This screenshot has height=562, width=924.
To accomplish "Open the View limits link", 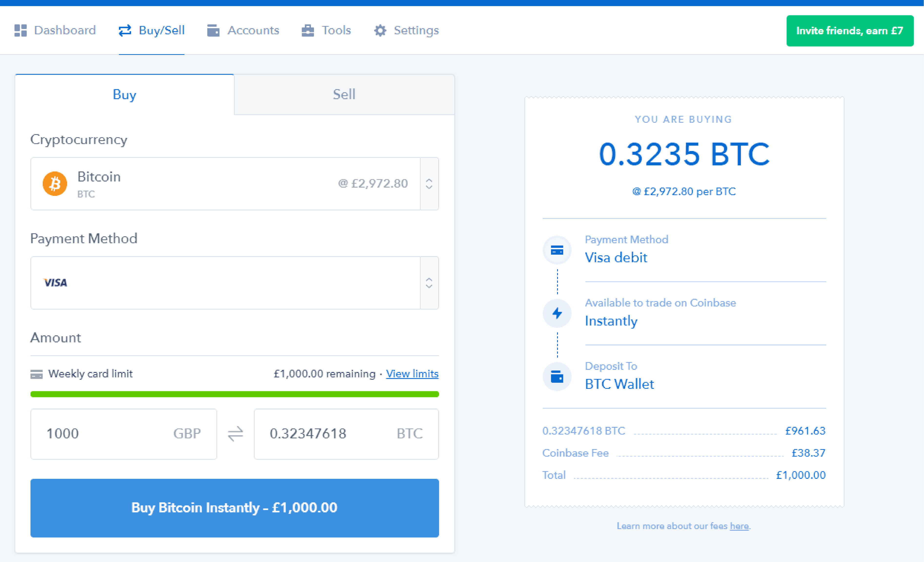I will [412, 374].
